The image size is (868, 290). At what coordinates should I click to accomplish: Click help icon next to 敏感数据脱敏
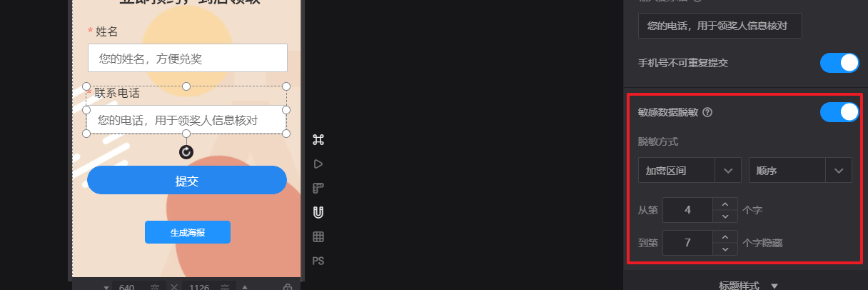point(707,112)
